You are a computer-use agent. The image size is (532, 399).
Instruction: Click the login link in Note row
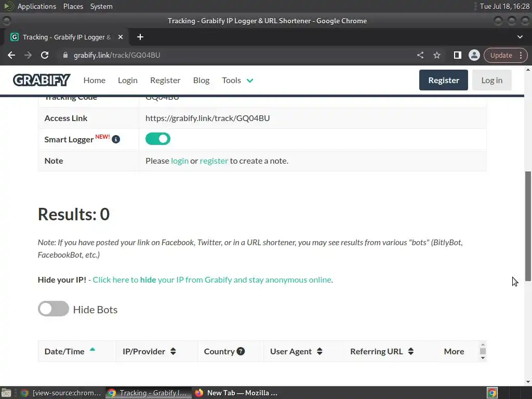[179, 161]
